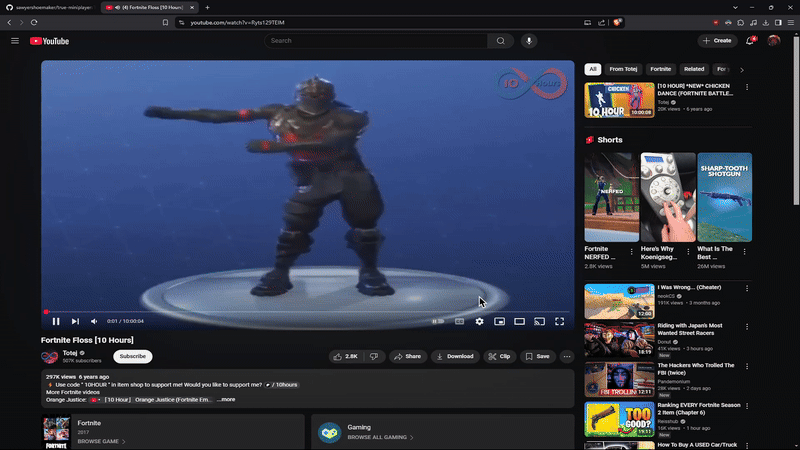Open options for Japan's Street Racers video
This screenshot has height=450, width=800.
[x=747, y=327]
